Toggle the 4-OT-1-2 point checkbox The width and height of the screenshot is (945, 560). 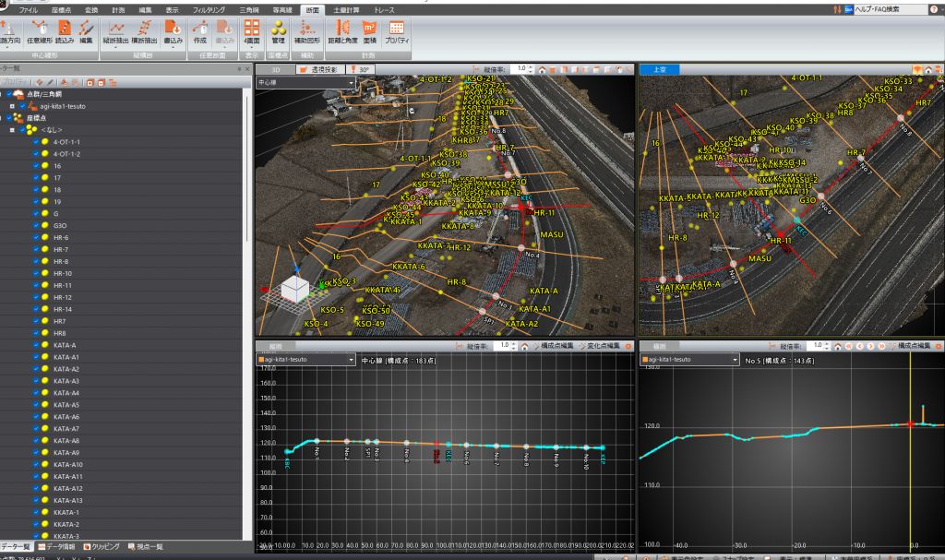pyautogui.click(x=36, y=154)
